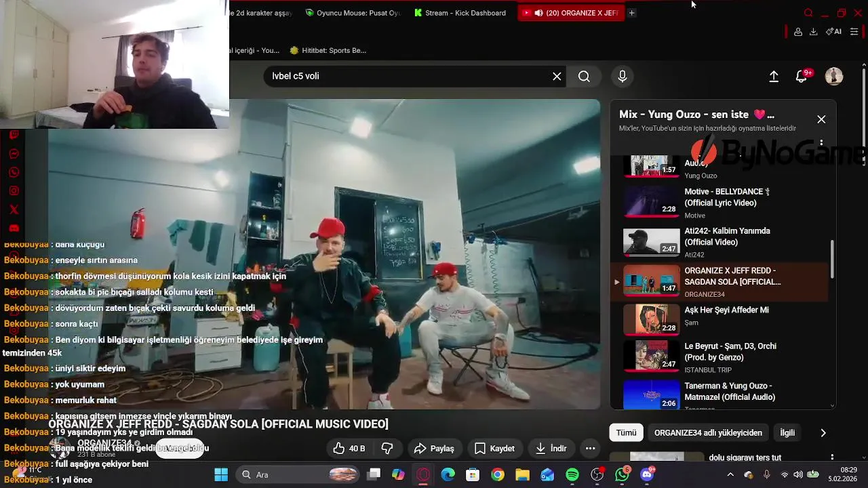Open Windows Start menu

221,474
